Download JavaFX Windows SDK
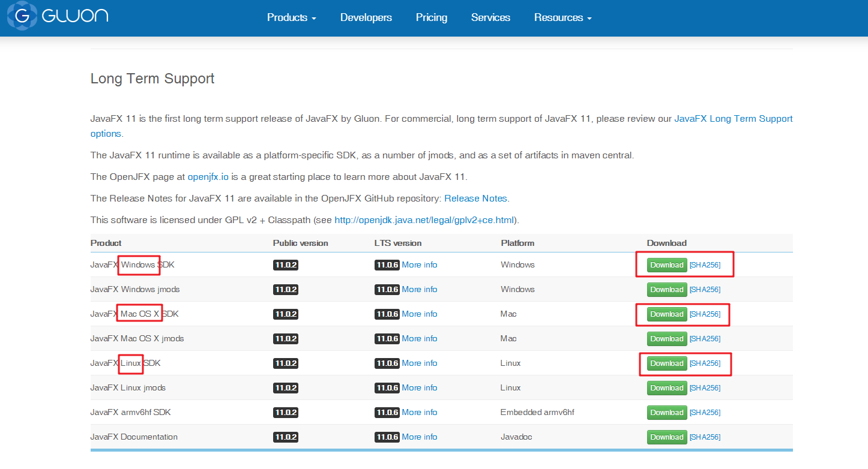This screenshot has width=868, height=469. point(667,265)
